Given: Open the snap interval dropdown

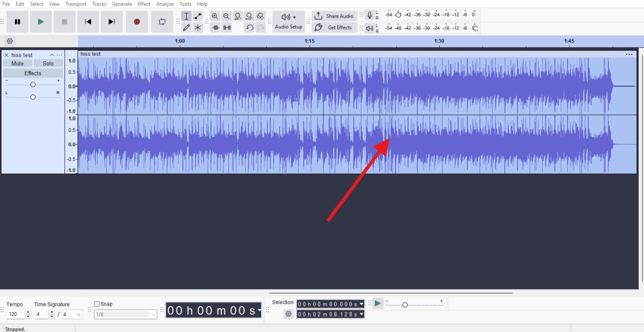Looking at the screenshot, I should tap(153, 314).
